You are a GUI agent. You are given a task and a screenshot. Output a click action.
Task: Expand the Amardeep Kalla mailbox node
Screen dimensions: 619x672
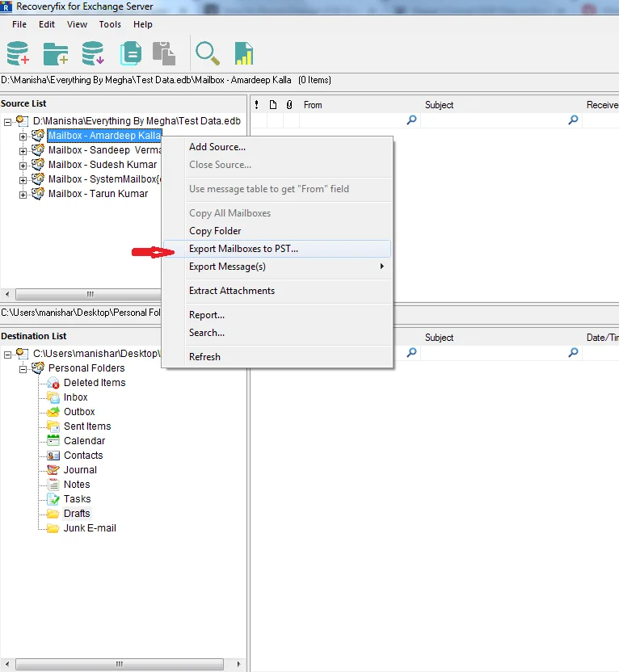click(23, 136)
